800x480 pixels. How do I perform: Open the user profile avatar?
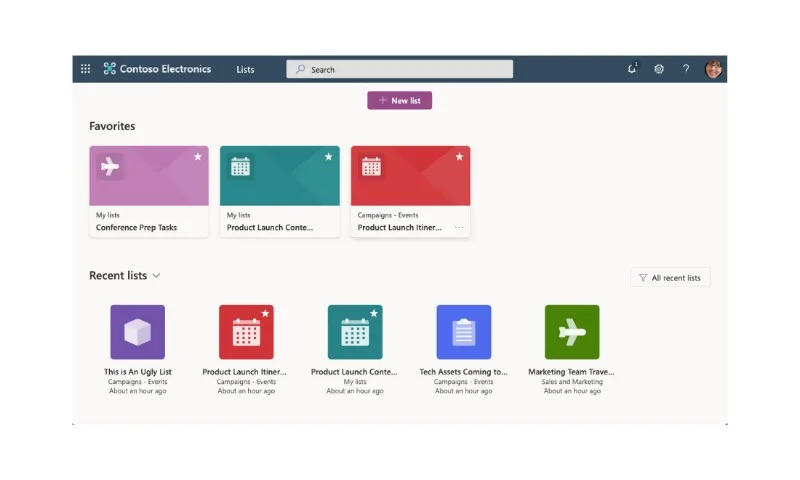coord(713,69)
